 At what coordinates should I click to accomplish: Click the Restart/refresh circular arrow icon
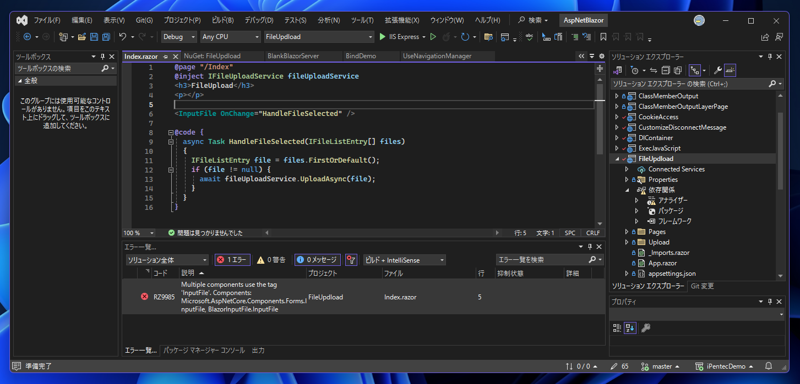(465, 37)
